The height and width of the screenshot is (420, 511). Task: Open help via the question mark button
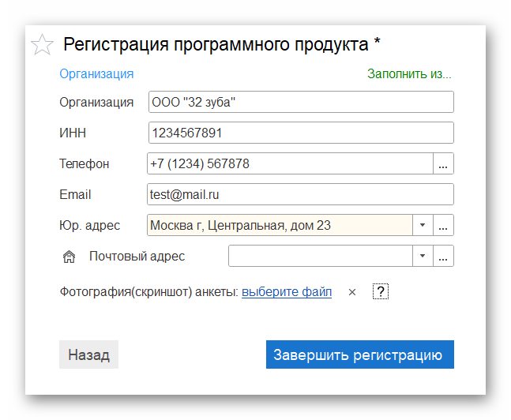(x=381, y=291)
